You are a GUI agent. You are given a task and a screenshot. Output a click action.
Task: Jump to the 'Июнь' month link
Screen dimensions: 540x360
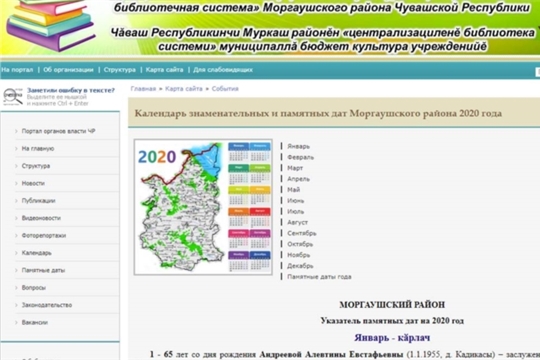point(295,201)
